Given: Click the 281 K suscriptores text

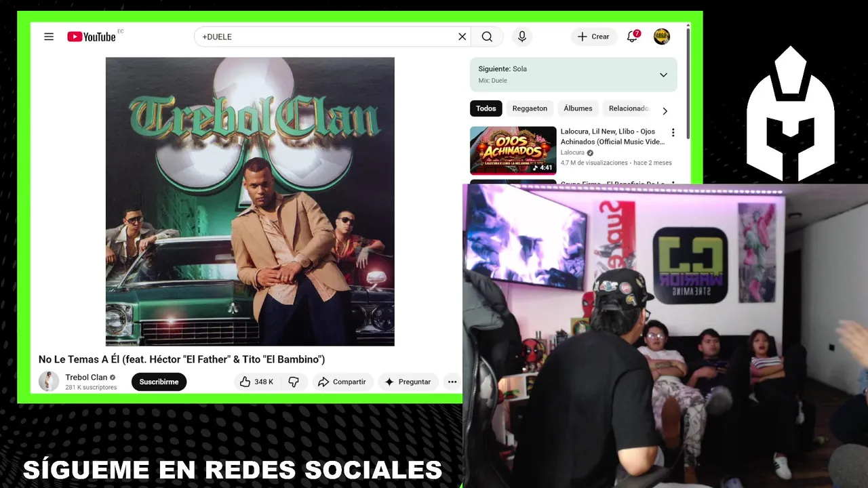Looking at the screenshot, I should coord(91,388).
